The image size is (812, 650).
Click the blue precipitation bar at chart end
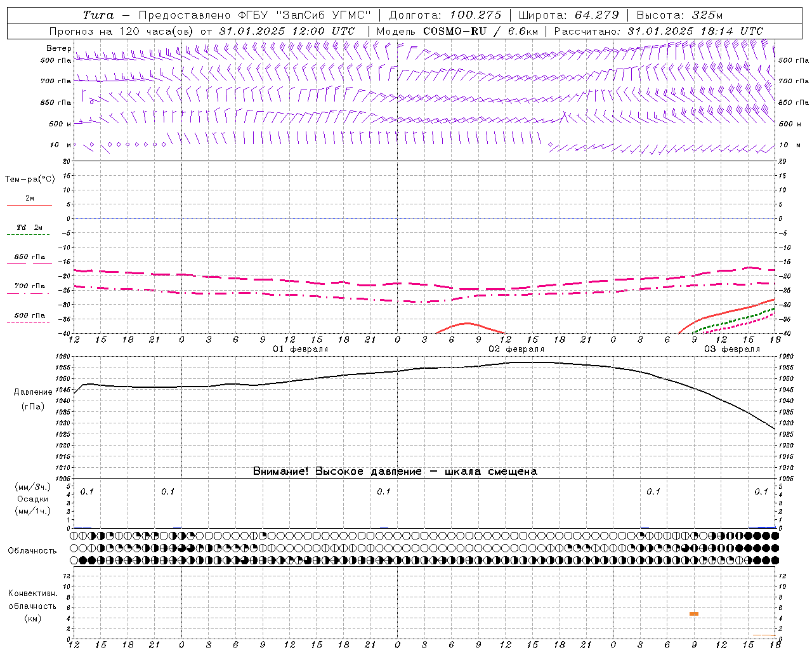(x=766, y=527)
